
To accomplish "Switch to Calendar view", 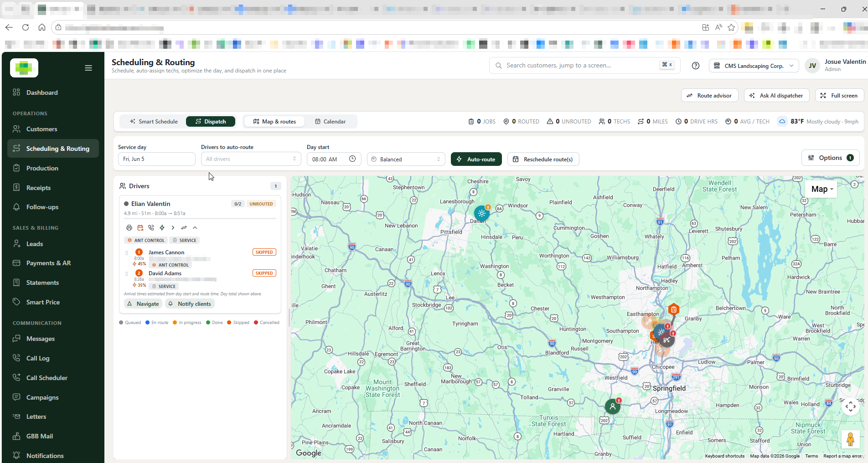I will 330,122.
